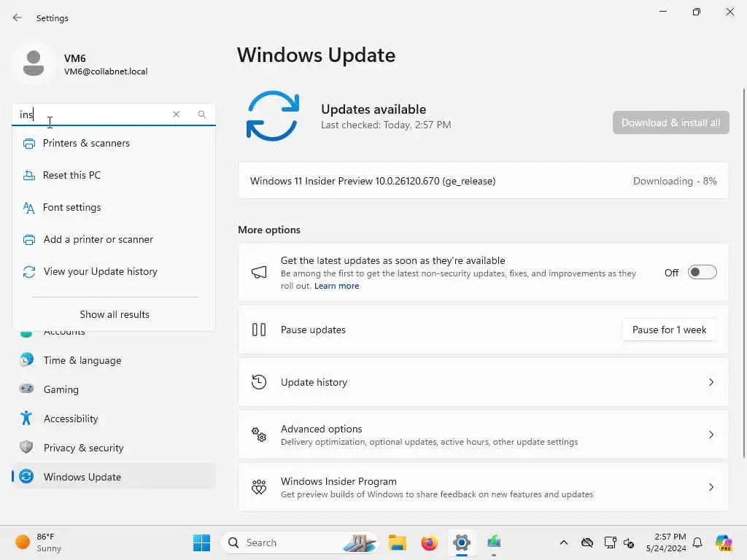Click Pause for 1 week button
Image resolution: width=747 pixels, height=560 pixels.
669,330
